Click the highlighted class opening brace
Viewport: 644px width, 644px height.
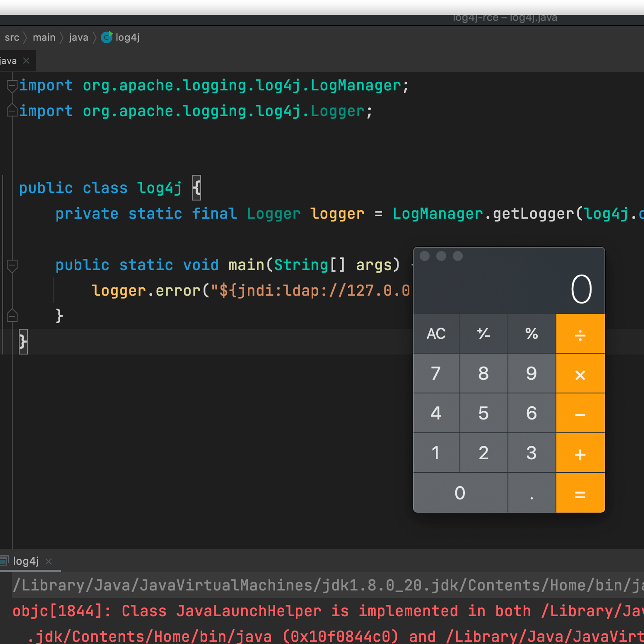tap(196, 188)
